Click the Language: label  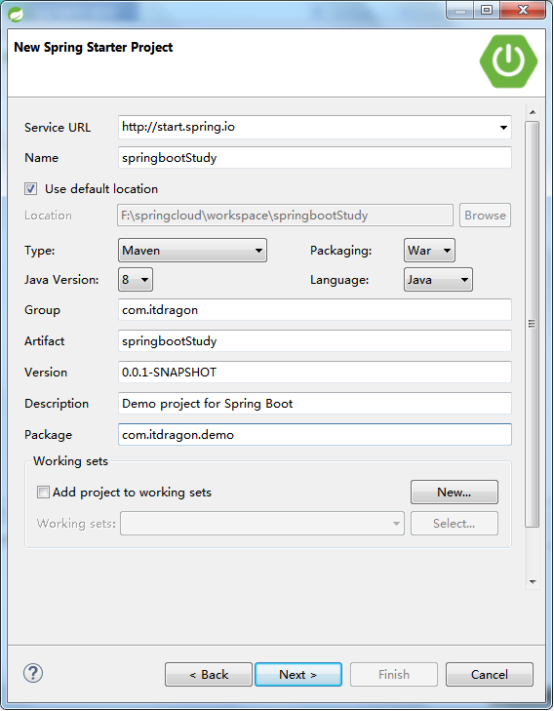click(x=340, y=280)
